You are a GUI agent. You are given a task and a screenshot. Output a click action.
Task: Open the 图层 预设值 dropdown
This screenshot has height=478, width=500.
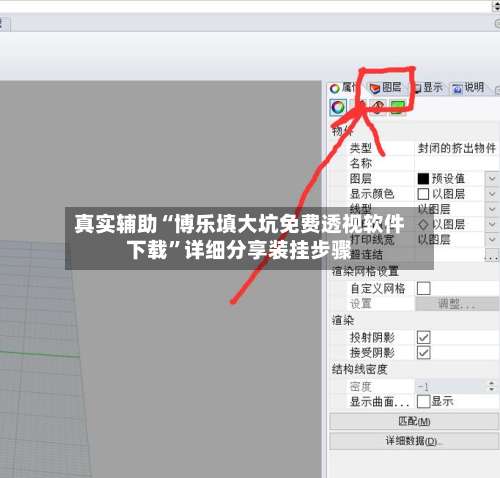click(x=491, y=179)
